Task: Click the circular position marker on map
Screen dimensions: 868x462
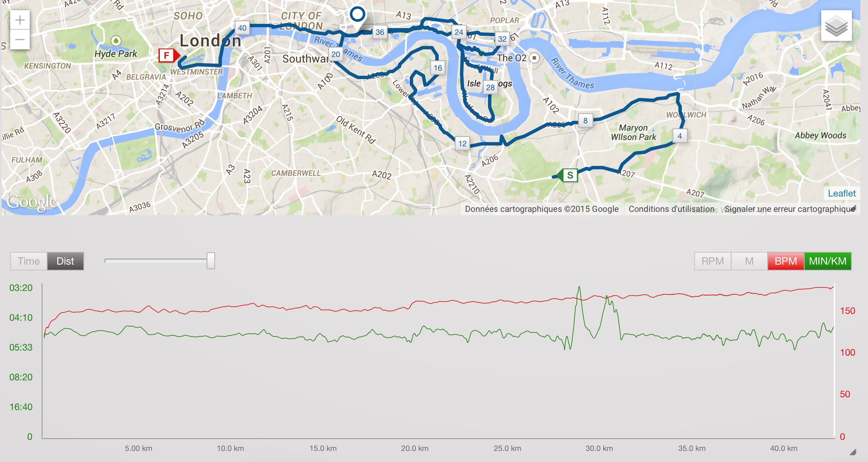Action: [357, 14]
